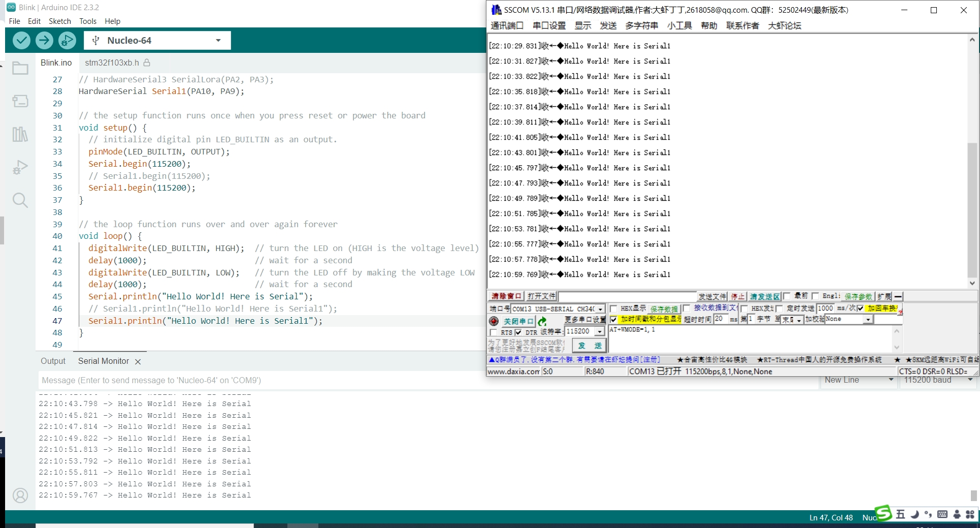Click the SSCOM application icon in title bar
The height and width of the screenshot is (528, 980).
(x=496, y=10)
